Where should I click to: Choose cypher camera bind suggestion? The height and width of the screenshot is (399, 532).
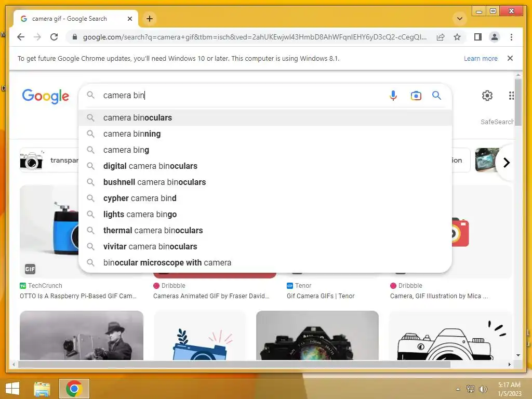pyautogui.click(x=265, y=198)
